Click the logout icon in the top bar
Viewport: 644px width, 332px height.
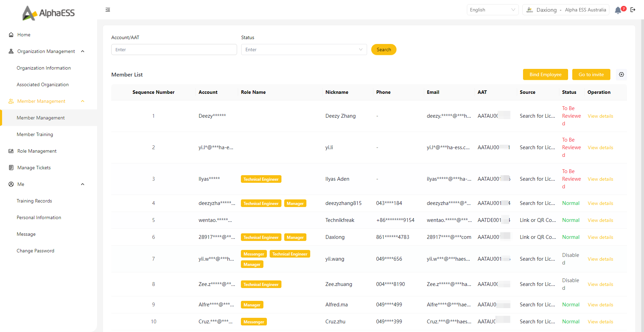click(x=633, y=10)
